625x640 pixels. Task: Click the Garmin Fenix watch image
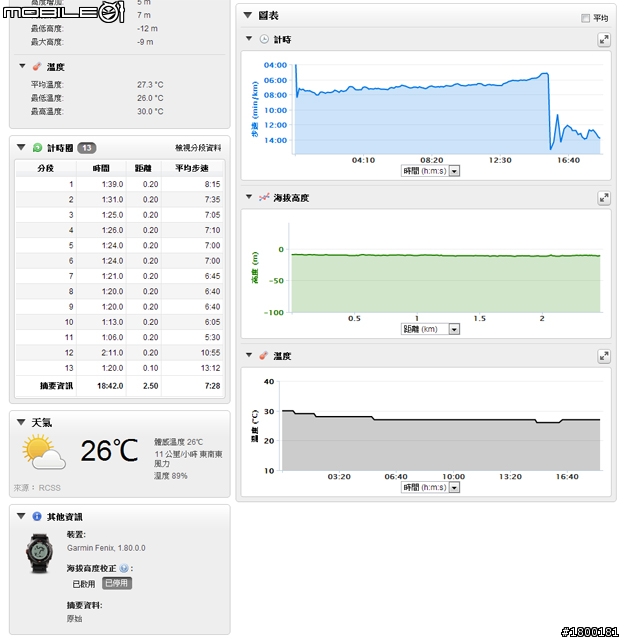coord(40,553)
